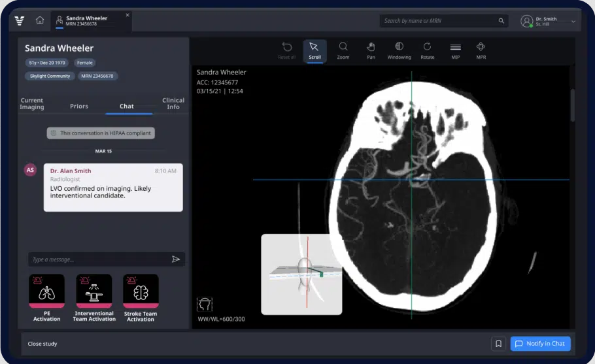Open the Clinical Info tab
Viewport: 595px width, 364px height.
[x=173, y=104]
